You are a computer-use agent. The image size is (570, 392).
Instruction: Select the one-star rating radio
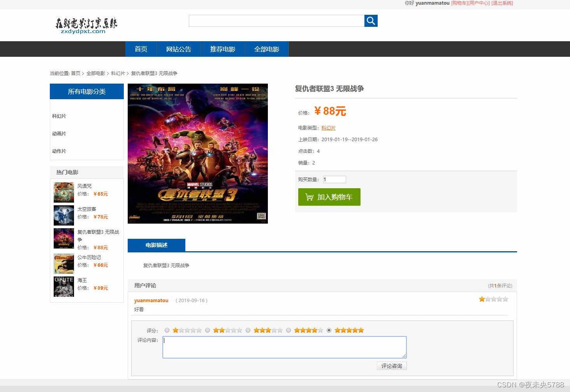coord(167,330)
